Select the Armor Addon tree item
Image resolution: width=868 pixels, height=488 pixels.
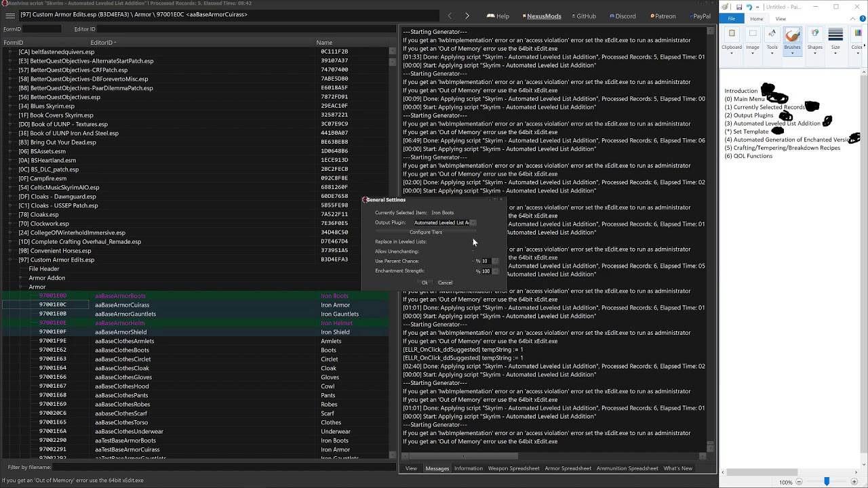pos(47,278)
